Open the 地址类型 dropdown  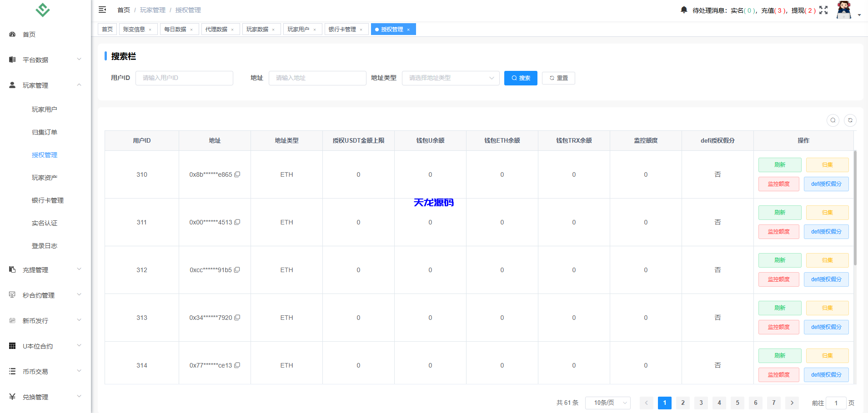[450, 78]
